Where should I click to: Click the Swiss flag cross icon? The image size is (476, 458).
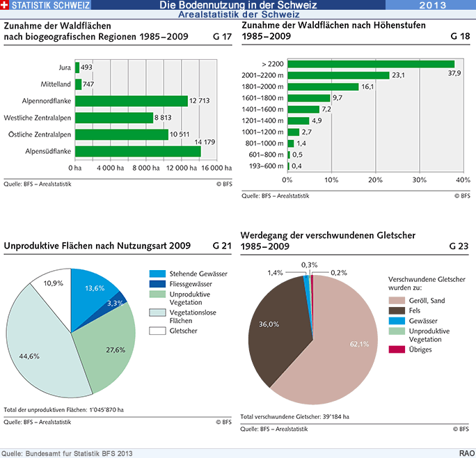point(5,5)
